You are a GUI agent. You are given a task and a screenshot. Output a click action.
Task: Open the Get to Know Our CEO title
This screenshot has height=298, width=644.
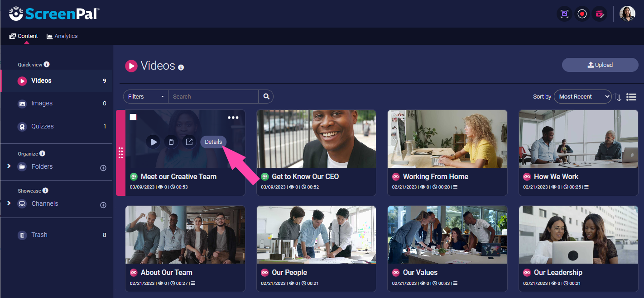(305, 177)
